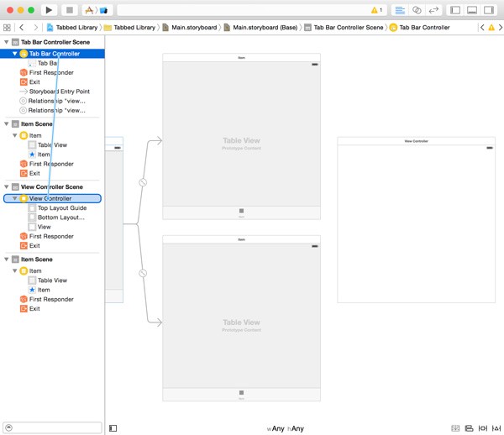Open Resolve Auto Layout Issues menu
This screenshot has height=435, width=504.
[x=496, y=428]
